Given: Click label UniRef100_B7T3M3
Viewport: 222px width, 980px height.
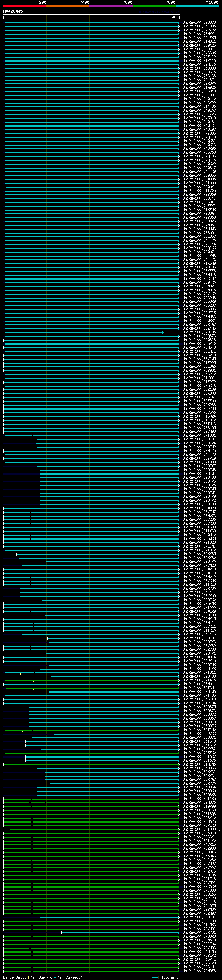Looking at the screenshot, I should (199, 462).
